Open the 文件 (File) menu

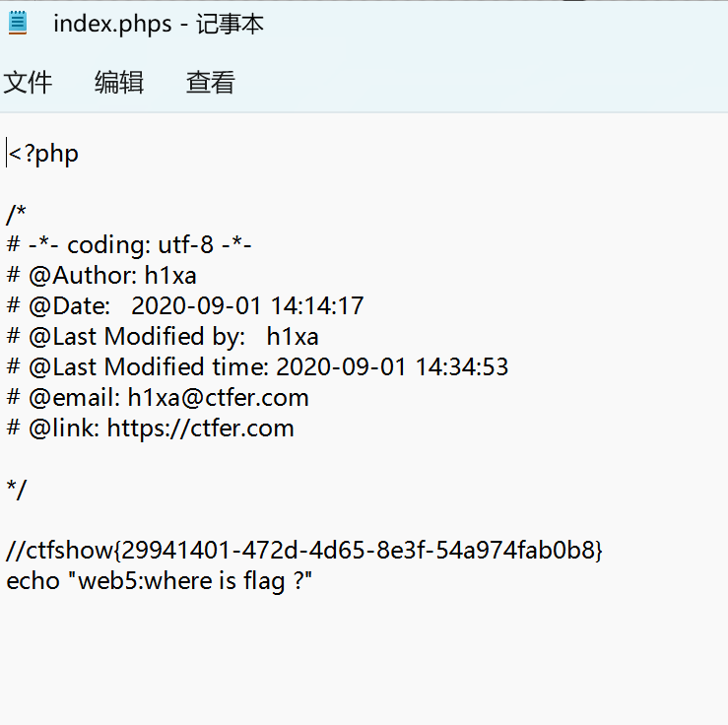[x=28, y=83]
